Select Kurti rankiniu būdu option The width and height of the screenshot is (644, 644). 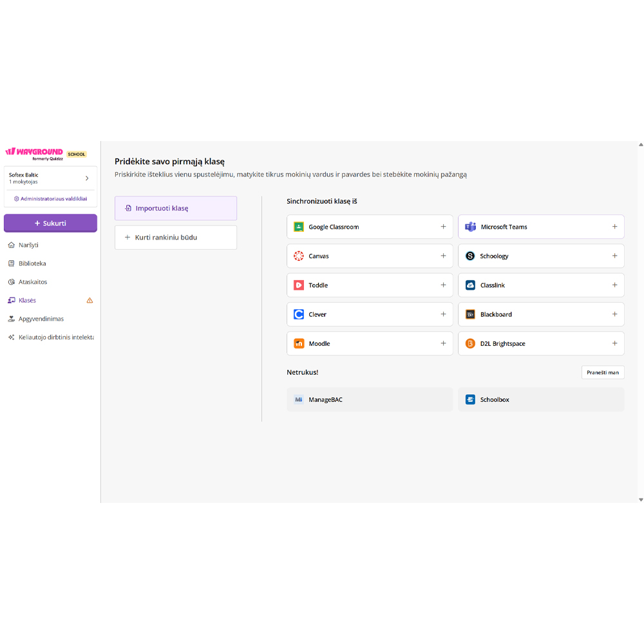pyautogui.click(x=176, y=238)
